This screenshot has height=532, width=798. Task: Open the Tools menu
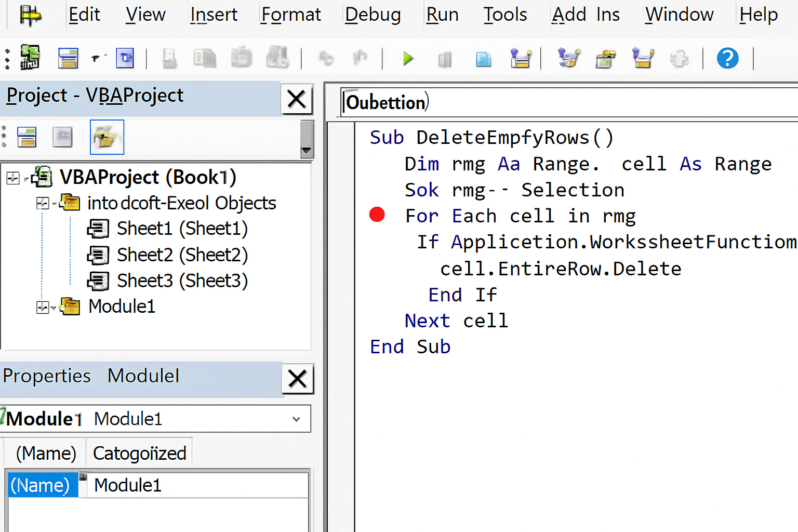point(505,15)
